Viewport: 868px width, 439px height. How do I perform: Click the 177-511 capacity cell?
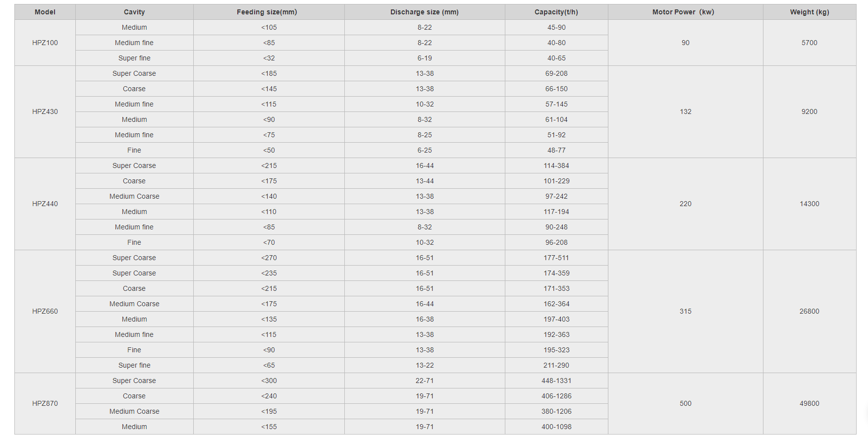[556, 258]
